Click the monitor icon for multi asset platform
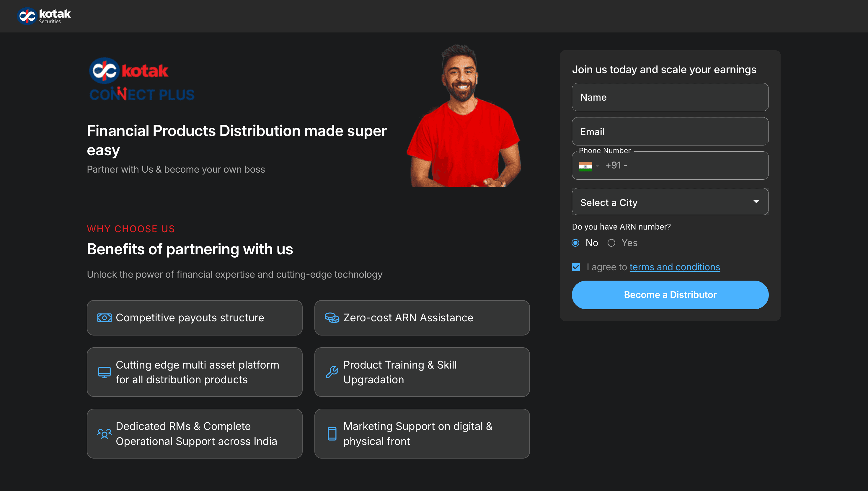This screenshot has height=491, width=868. coord(104,372)
